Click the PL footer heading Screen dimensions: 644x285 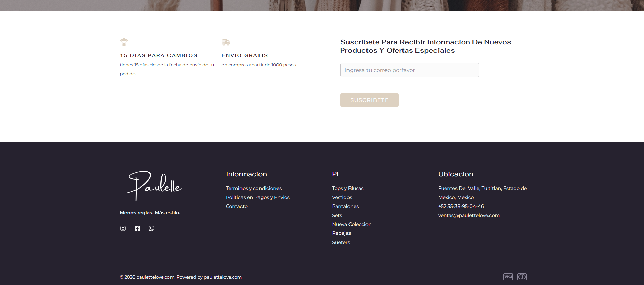(336, 174)
